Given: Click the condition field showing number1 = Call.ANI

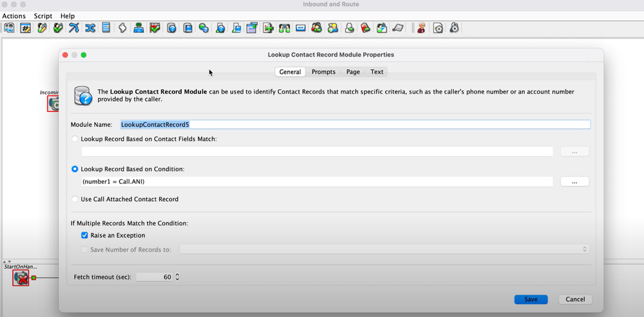Looking at the screenshot, I should (317, 181).
